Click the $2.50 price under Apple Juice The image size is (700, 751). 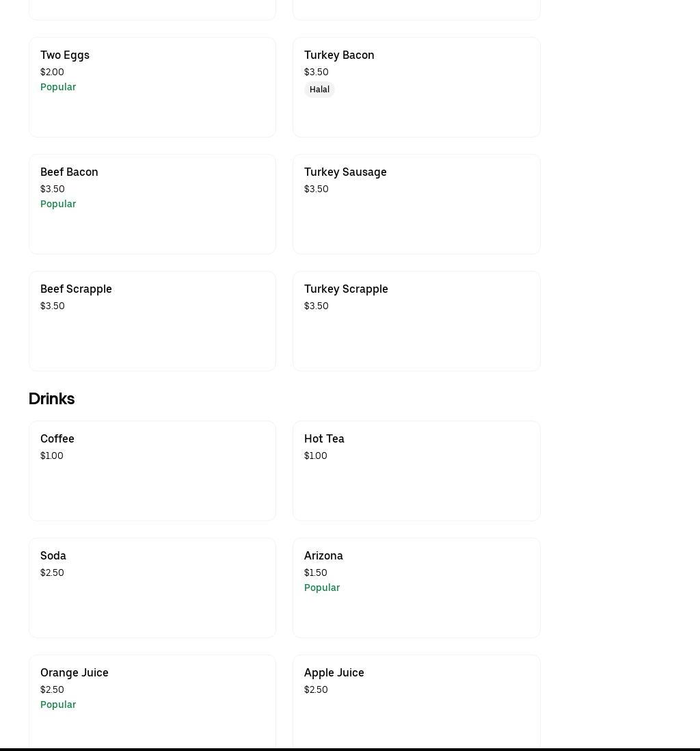316,689
